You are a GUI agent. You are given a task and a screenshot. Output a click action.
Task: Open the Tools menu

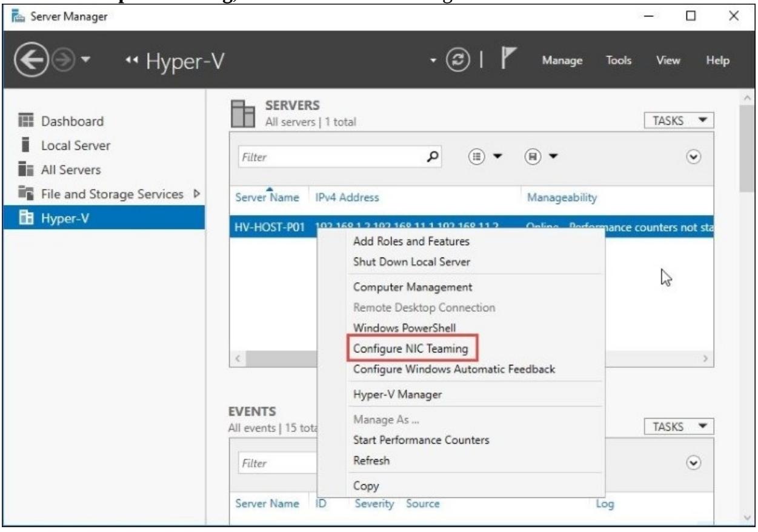pos(619,61)
